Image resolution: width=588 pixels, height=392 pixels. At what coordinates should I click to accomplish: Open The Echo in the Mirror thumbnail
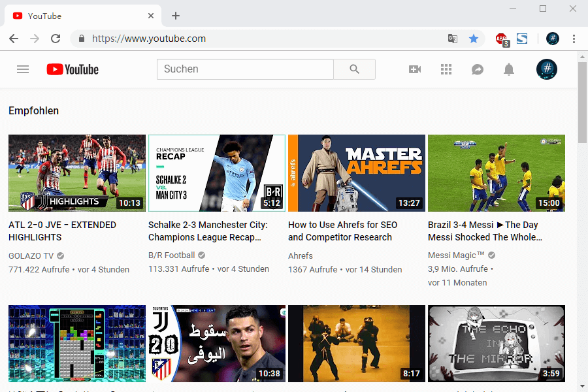pos(497,344)
